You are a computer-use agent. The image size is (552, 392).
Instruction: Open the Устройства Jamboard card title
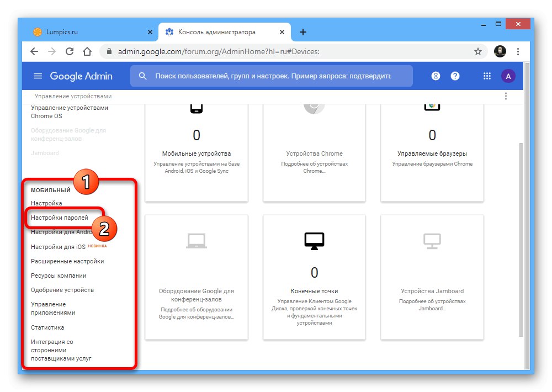click(x=432, y=291)
